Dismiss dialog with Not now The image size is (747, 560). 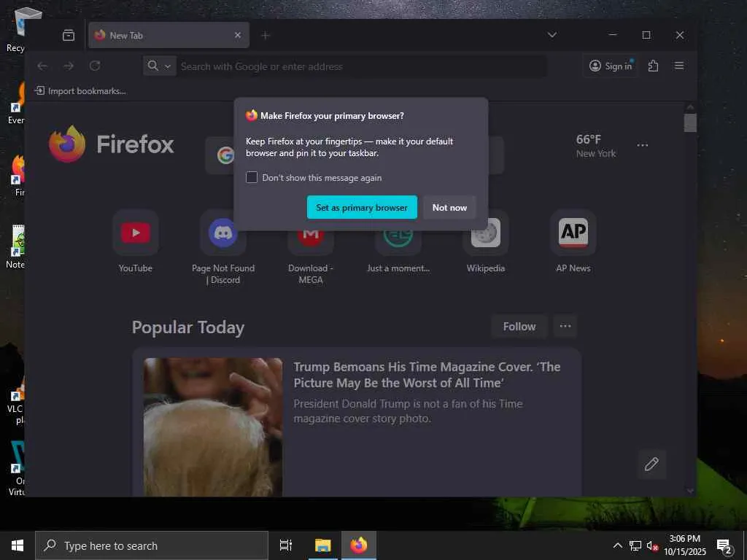click(x=449, y=208)
